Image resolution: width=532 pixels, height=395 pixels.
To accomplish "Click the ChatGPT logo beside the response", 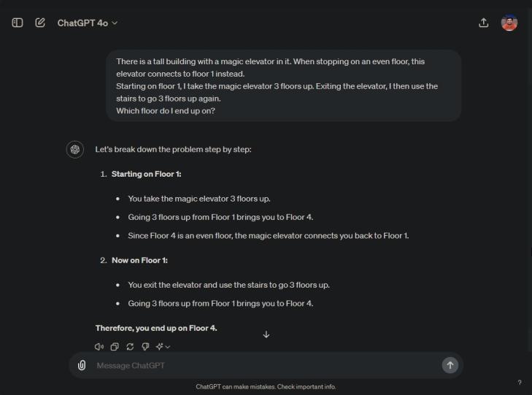I will point(74,150).
